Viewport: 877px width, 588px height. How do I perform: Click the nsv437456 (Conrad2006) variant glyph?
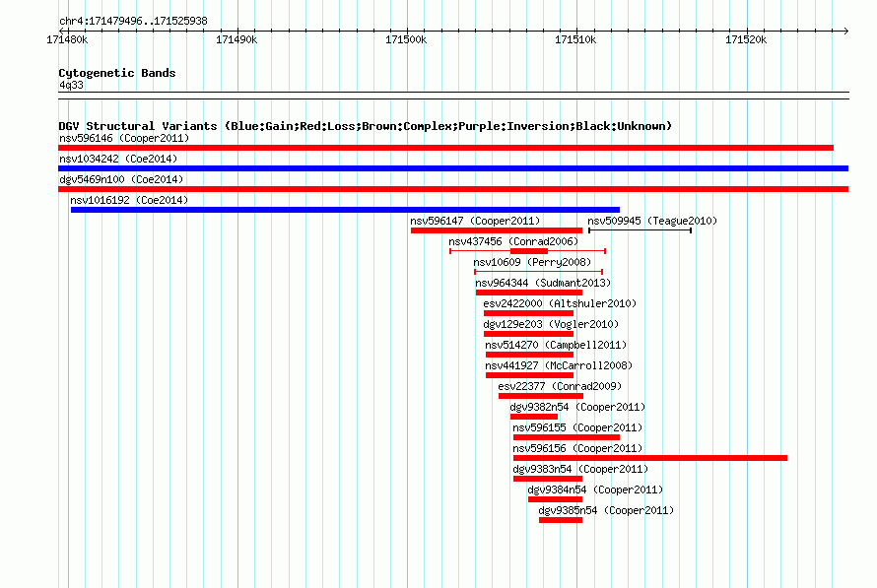click(527, 251)
